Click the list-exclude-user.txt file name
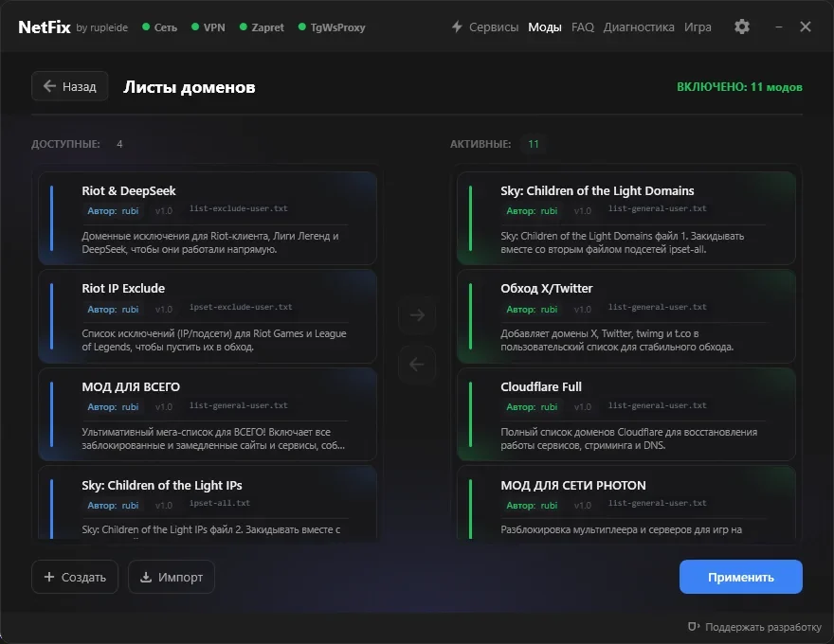The image size is (834, 644). [x=238, y=208]
